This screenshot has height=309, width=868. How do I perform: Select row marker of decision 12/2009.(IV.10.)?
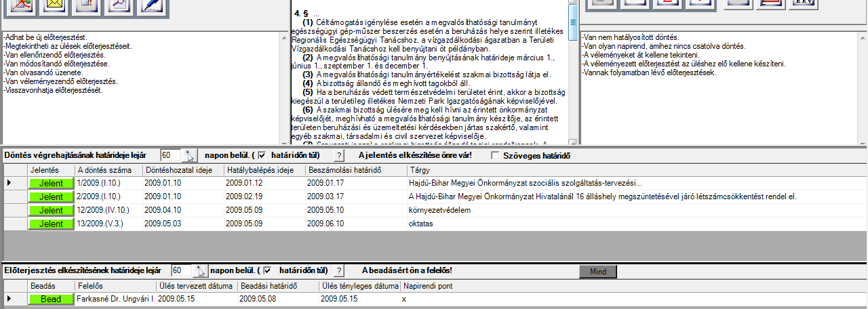pos(14,210)
